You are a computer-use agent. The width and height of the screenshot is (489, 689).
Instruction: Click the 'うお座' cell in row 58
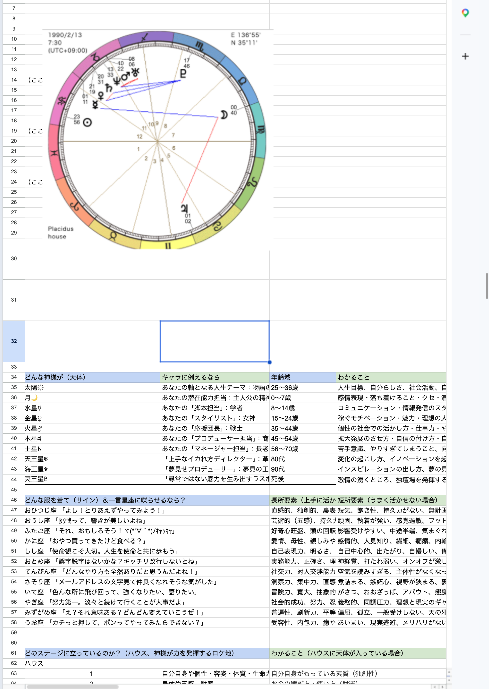point(147,623)
